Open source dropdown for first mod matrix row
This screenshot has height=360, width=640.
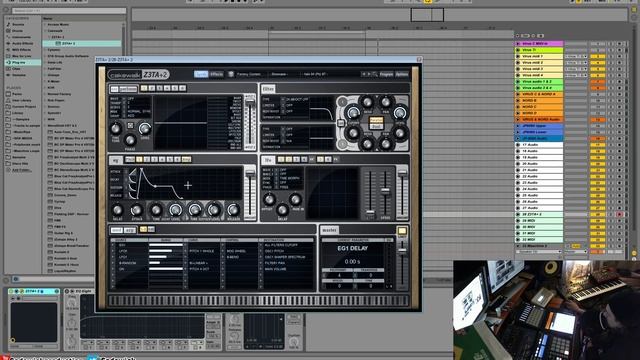[x=113, y=245]
